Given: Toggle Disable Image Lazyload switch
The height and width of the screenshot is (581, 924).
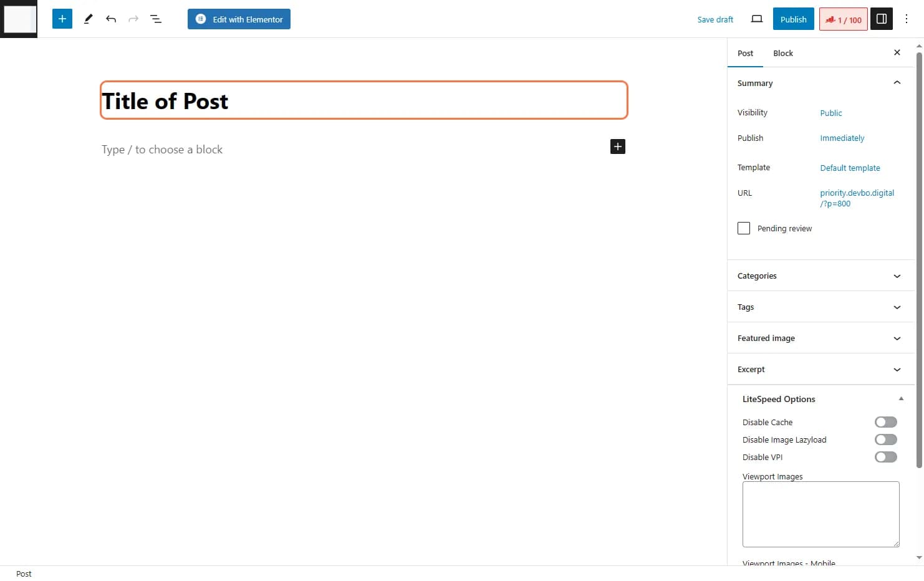Looking at the screenshot, I should click(886, 439).
